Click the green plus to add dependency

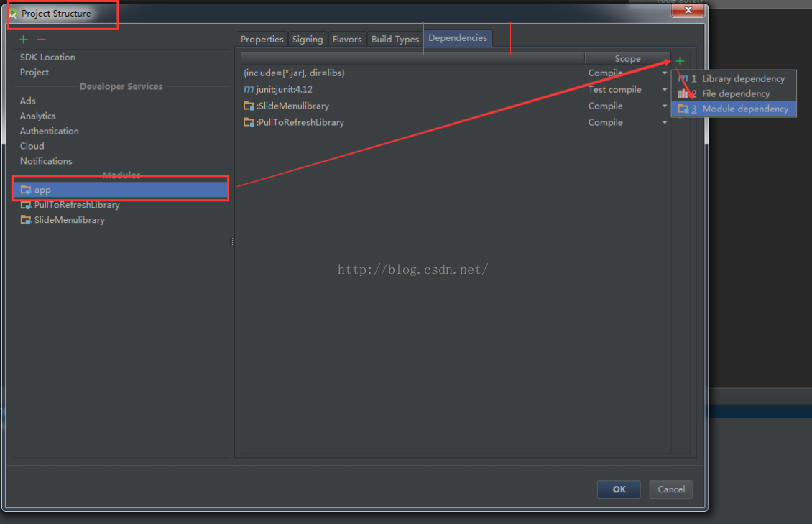click(680, 60)
